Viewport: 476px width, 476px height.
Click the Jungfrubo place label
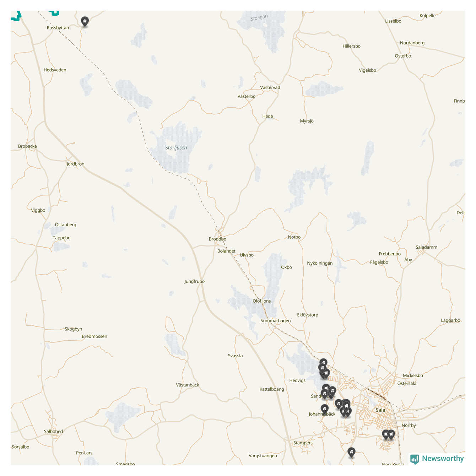tap(194, 281)
